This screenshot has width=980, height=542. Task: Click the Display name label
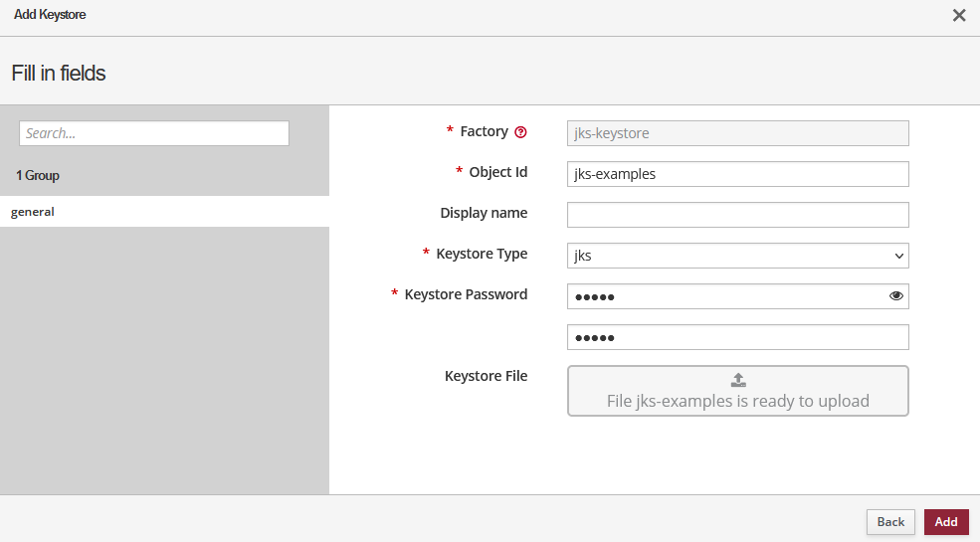click(x=484, y=213)
